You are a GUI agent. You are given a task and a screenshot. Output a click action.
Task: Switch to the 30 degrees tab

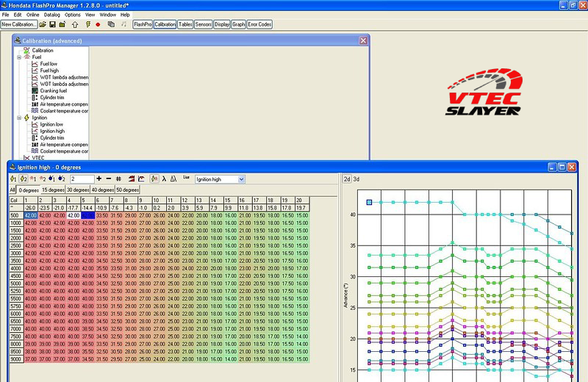[76, 190]
